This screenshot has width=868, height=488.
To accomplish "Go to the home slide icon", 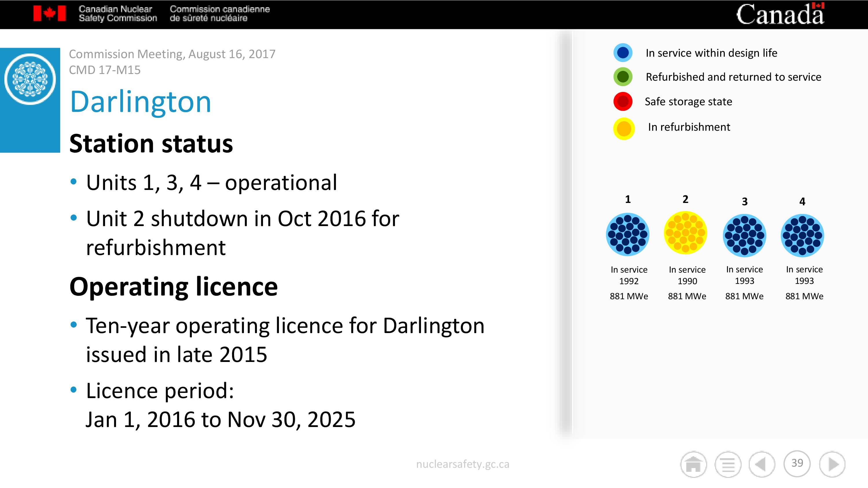I will [694, 464].
